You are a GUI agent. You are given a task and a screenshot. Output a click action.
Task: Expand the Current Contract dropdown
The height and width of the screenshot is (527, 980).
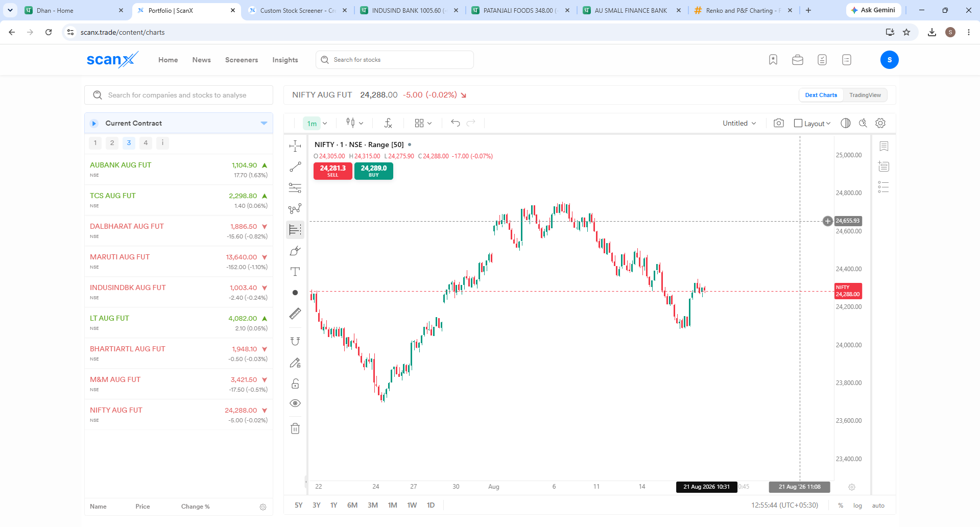[264, 123]
